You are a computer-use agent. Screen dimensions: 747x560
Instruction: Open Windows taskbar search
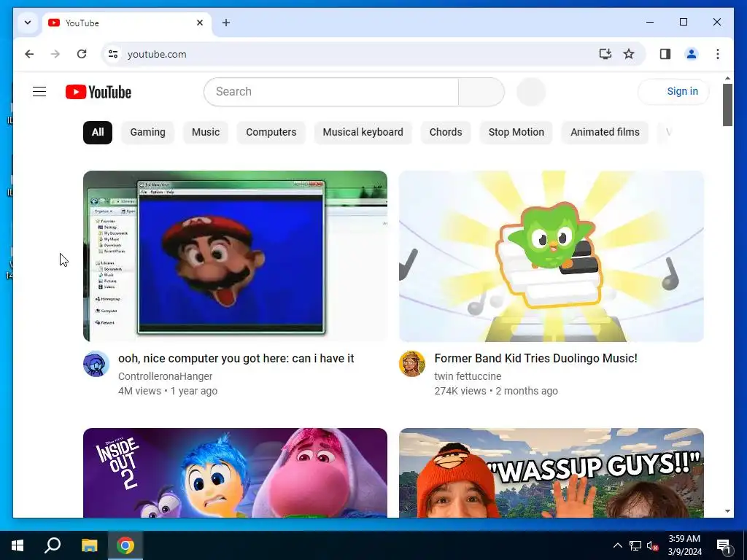[53, 545]
